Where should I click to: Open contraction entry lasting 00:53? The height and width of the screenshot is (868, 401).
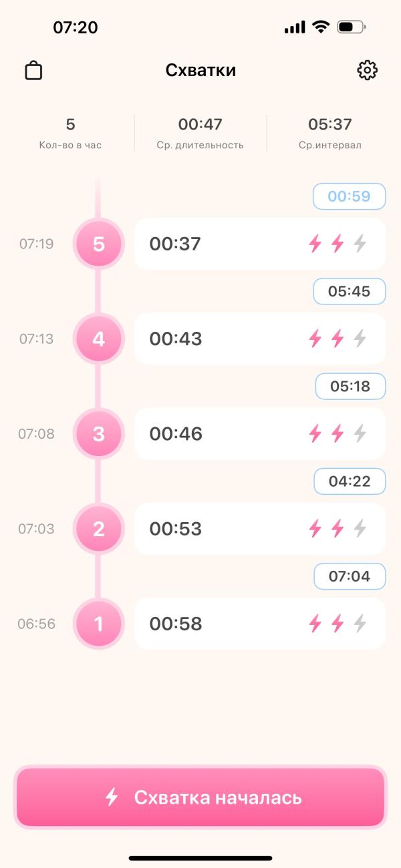[221, 529]
